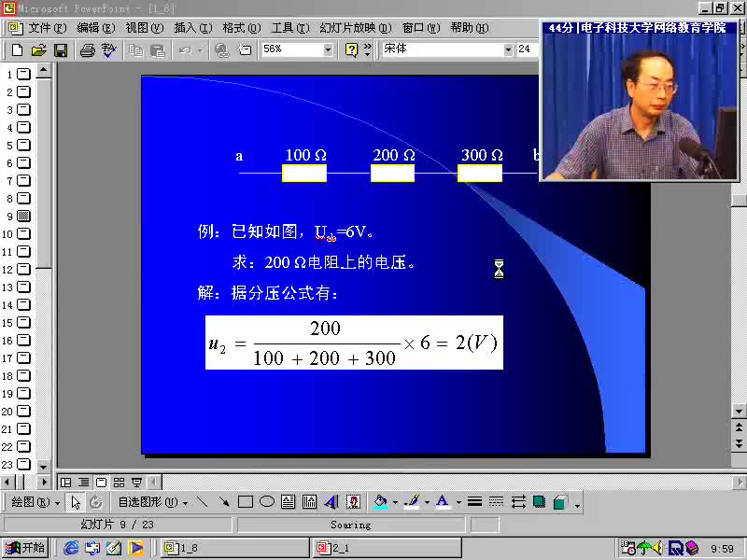747x560 pixels.
Task: Switch to Outline view button
Action: pos(83,483)
